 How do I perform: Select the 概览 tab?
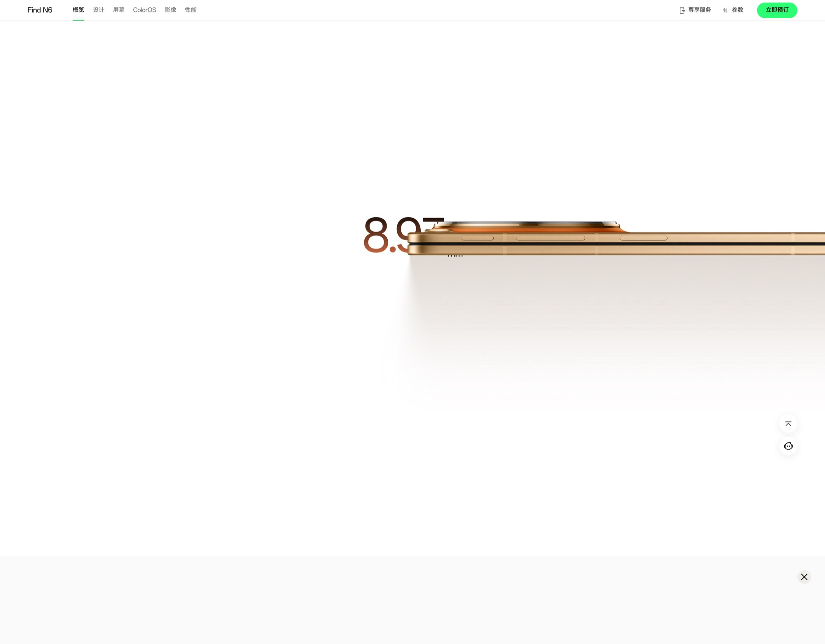[78, 10]
